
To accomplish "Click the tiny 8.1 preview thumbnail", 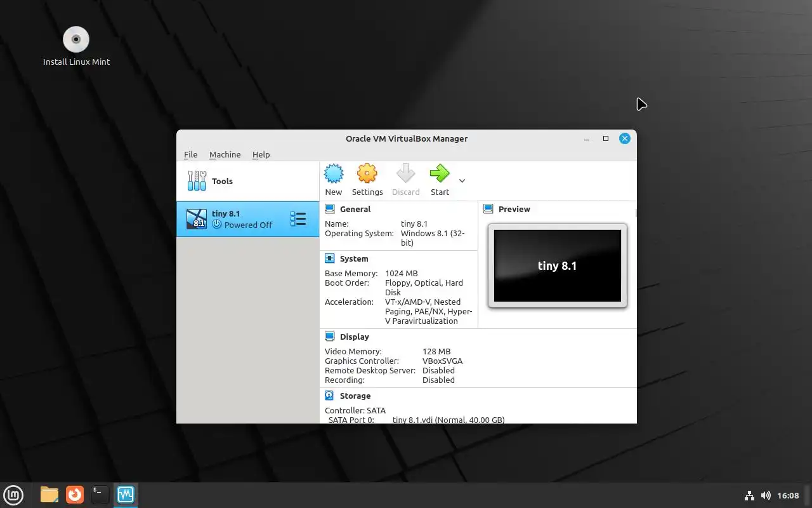I will click(558, 265).
